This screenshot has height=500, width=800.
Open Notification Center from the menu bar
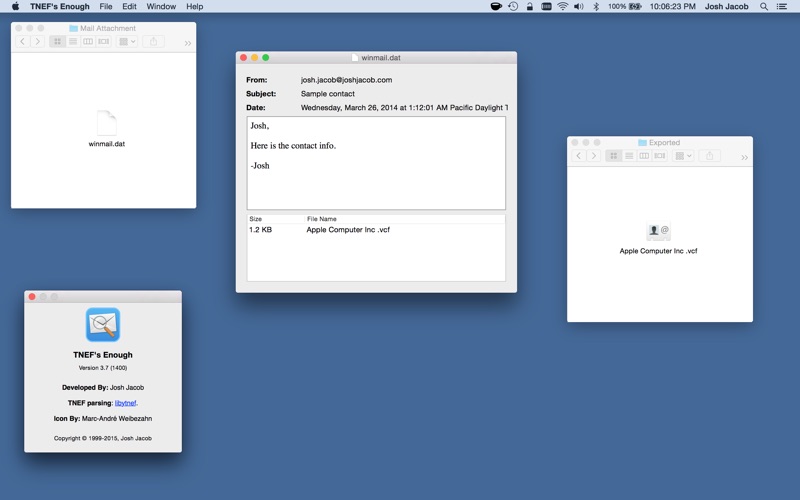point(785,6)
